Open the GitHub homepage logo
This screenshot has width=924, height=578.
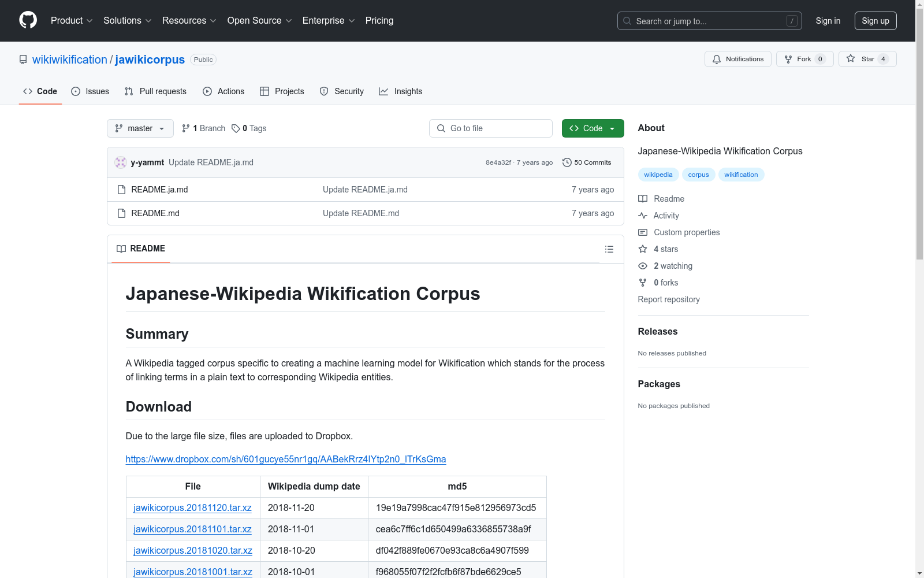coord(28,20)
